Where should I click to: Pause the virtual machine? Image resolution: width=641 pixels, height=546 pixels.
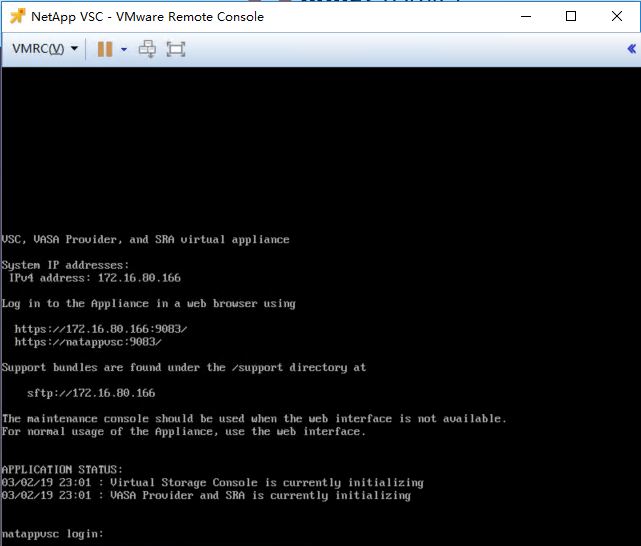pos(105,49)
